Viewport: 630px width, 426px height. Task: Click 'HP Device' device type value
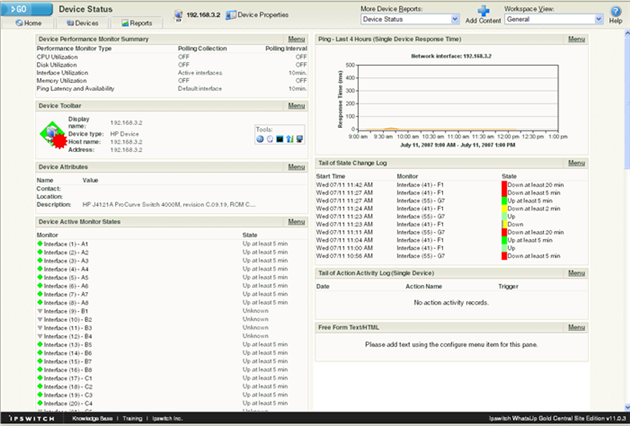pyautogui.click(x=125, y=134)
